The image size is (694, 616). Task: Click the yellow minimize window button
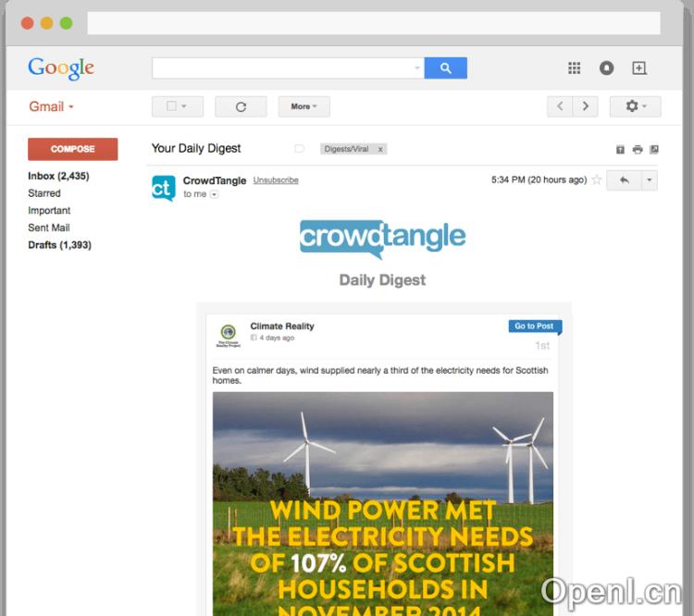[47, 23]
